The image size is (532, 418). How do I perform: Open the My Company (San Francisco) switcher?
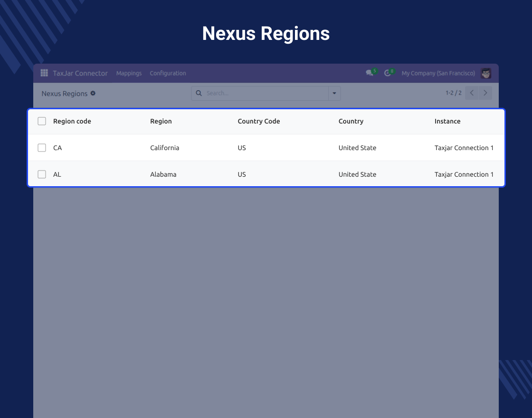438,73
